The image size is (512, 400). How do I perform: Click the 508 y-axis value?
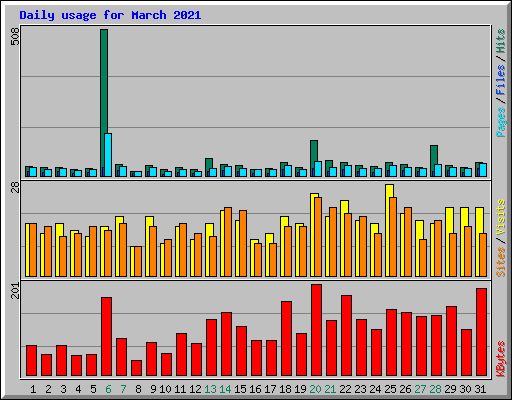[15, 36]
